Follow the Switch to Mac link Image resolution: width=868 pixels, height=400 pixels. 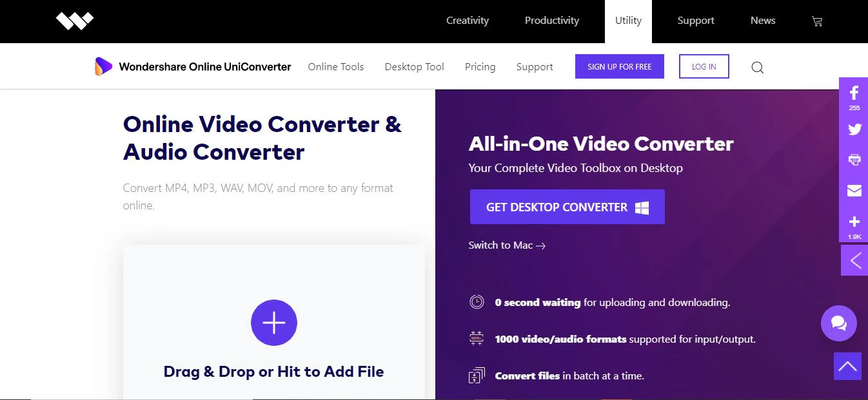507,245
